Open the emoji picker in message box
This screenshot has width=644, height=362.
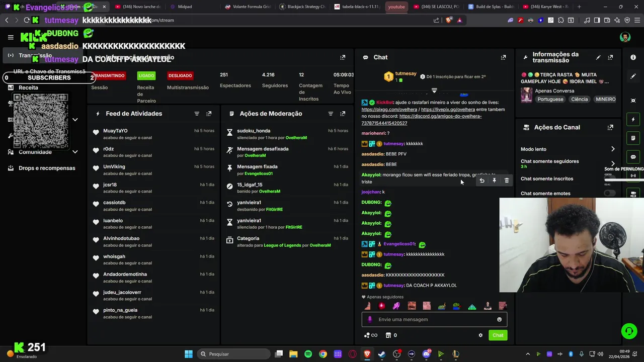point(499,319)
